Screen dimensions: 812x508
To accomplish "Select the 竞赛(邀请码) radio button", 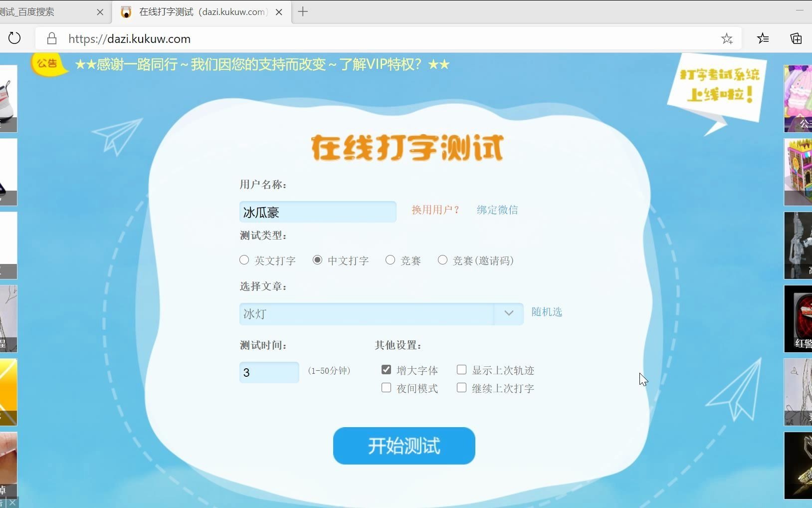I will tap(442, 260).
